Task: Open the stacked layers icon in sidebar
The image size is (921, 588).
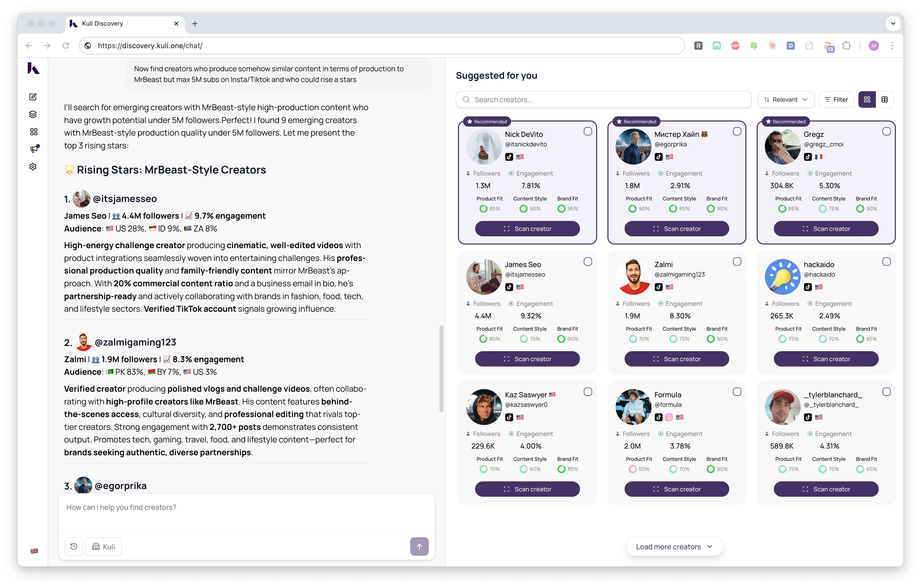Action: pos(33,114)
